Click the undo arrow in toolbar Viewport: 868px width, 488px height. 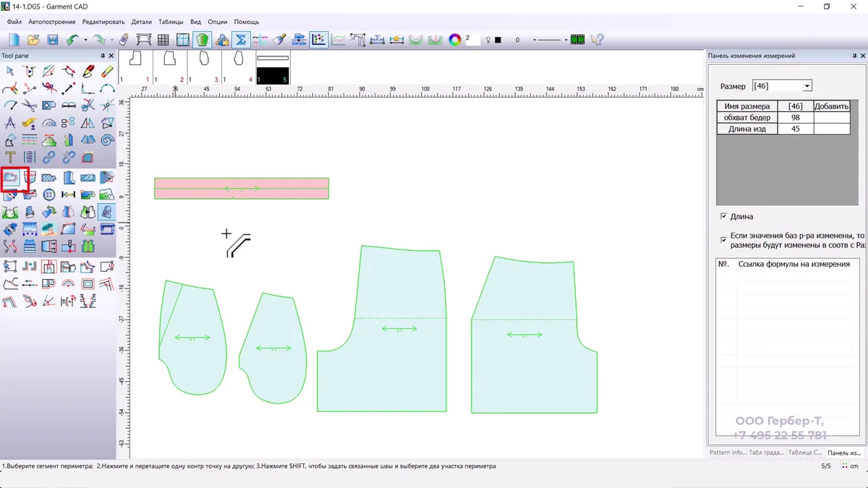72,40
